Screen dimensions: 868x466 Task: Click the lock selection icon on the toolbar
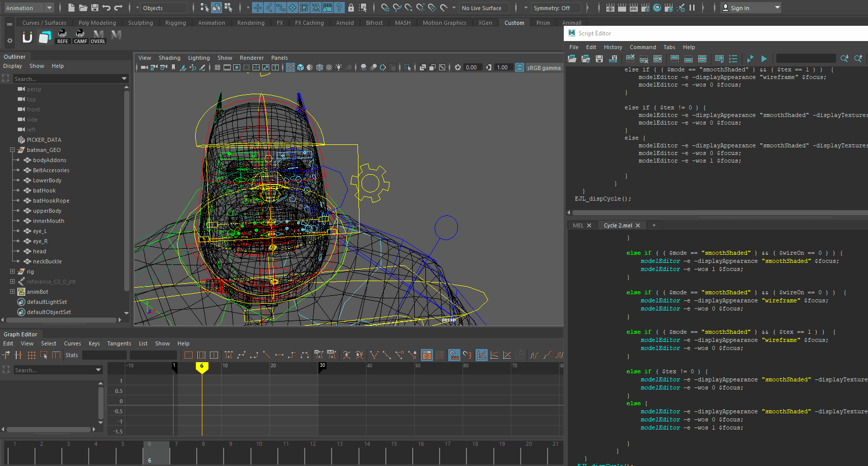point(351,8)
